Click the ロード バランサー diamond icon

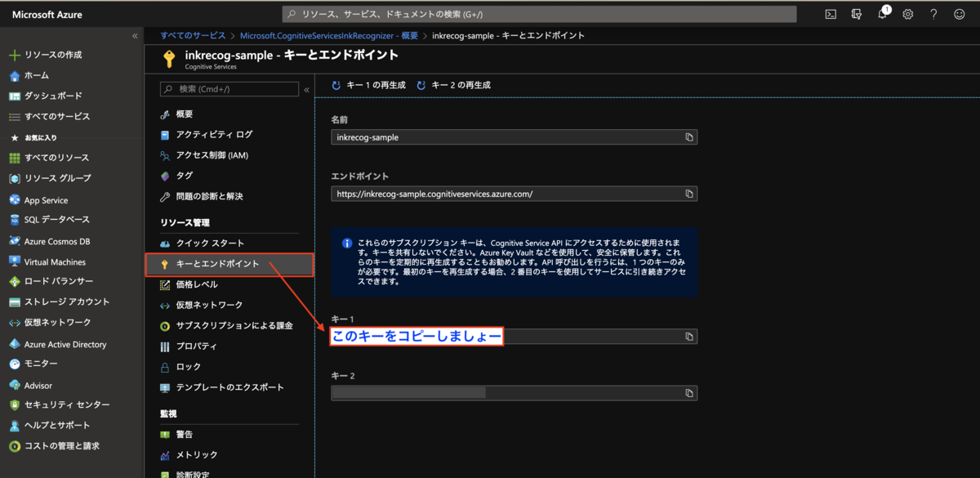[x=14, y=282]
